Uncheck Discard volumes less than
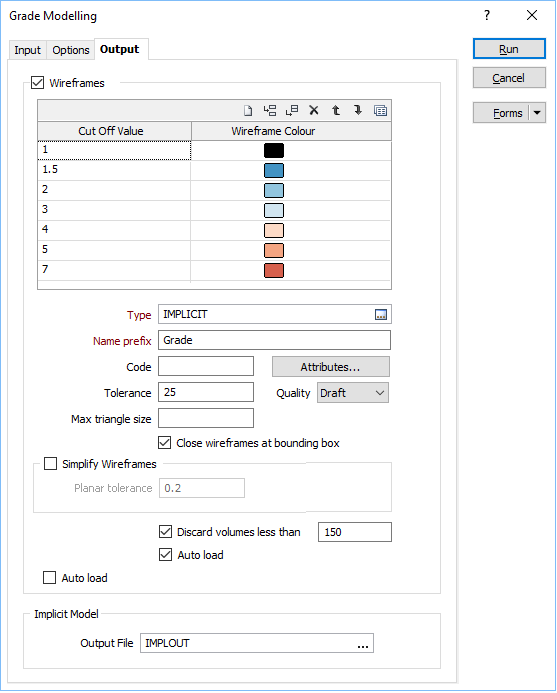The image size is (557, 693). 165,532
